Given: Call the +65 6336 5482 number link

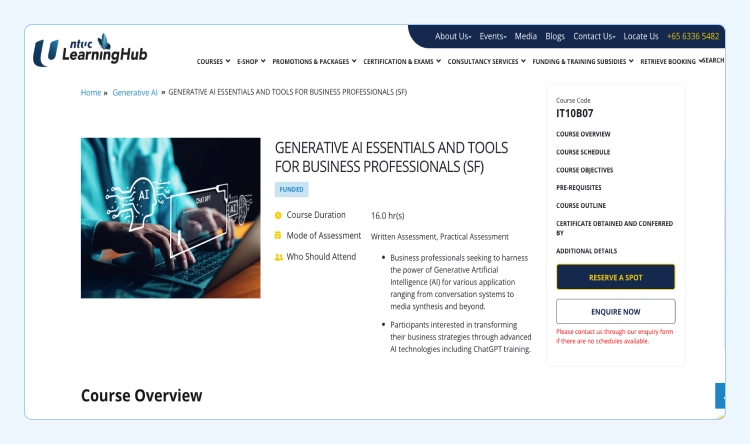Looking at the screenshot, I should (693, 36).
